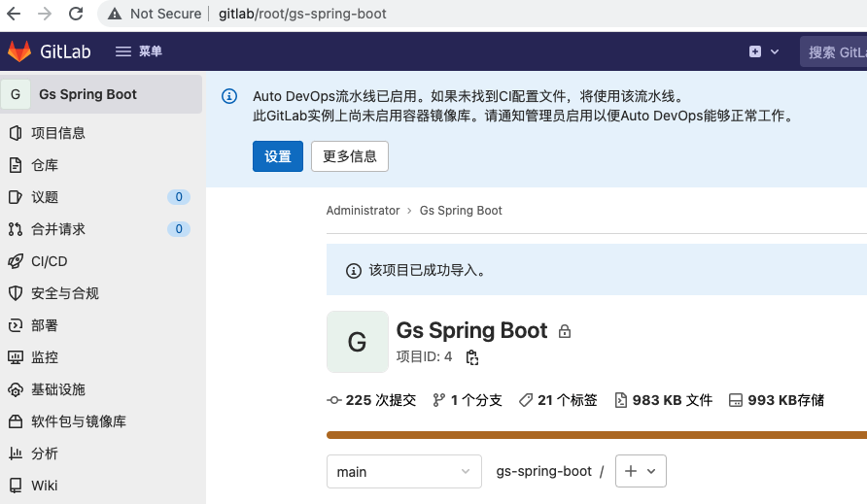This screenshot has width=867, height=504.
Task: Click the project avatar G thumbnail
Action: click(357, 342)
